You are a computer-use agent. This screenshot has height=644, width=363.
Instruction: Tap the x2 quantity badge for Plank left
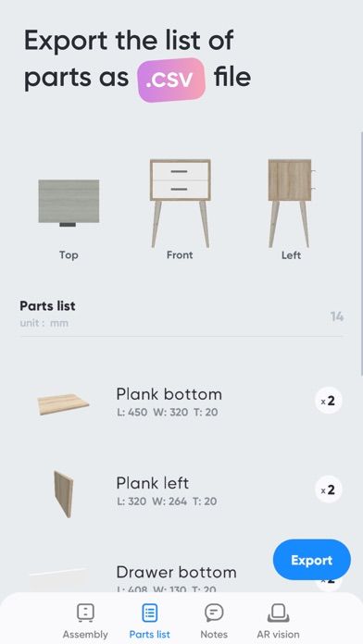tap(328, 489)
